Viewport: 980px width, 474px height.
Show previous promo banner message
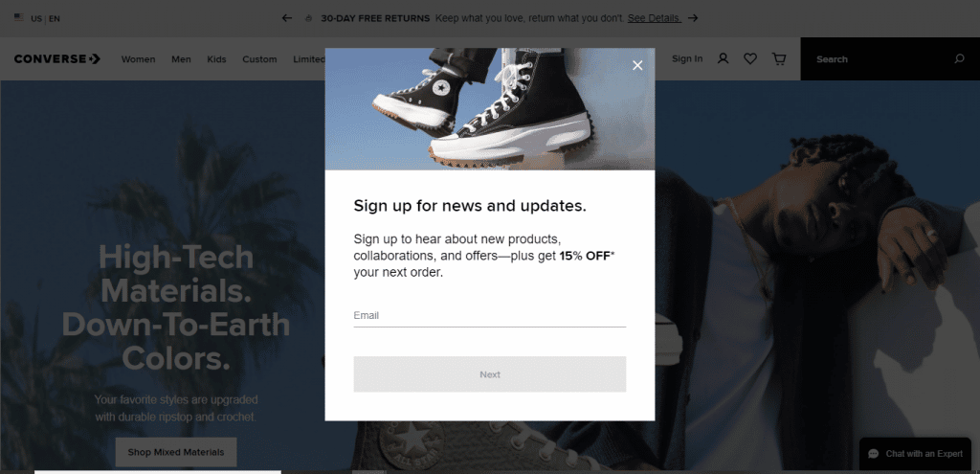coord(287,18)
